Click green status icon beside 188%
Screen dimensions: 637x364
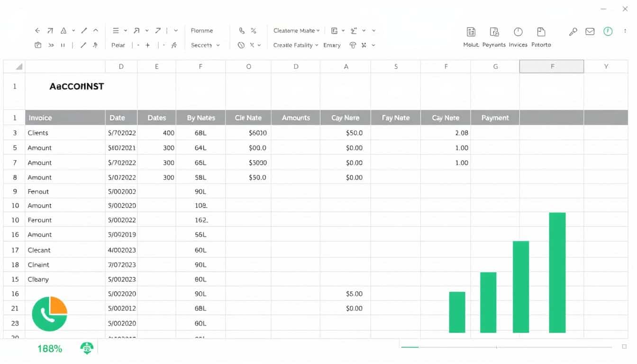point(87,348)
